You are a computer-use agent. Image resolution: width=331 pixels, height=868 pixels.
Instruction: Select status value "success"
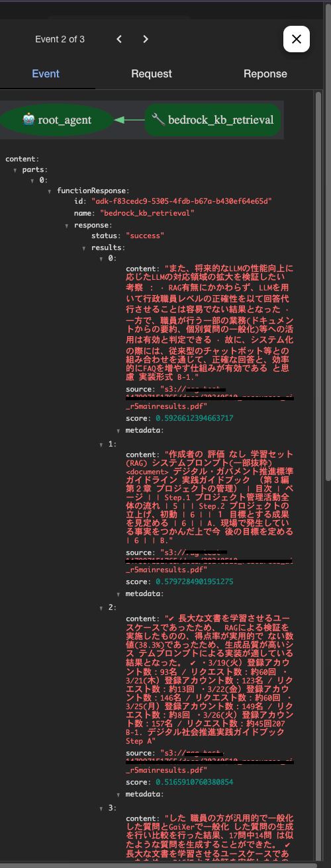click(x=145, y=236)
